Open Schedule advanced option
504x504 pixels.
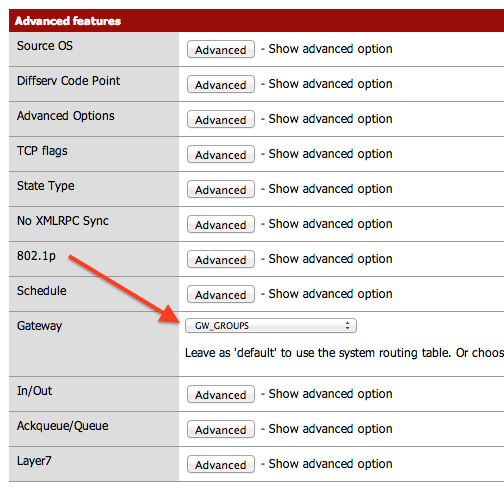(x=221, y=294)
